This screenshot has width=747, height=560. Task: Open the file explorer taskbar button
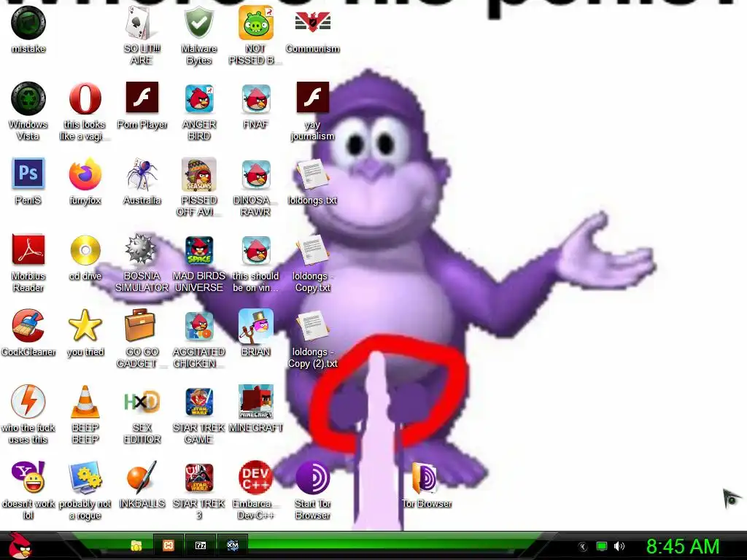coord(136,545)
